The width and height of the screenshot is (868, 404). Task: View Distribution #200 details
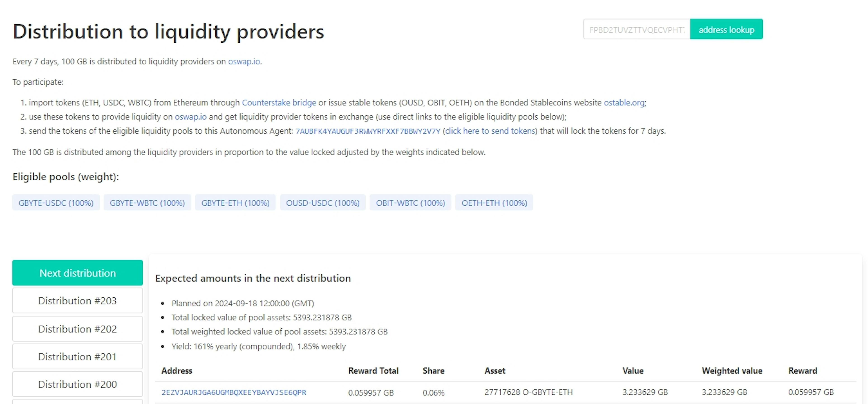[x=77, y=384]
